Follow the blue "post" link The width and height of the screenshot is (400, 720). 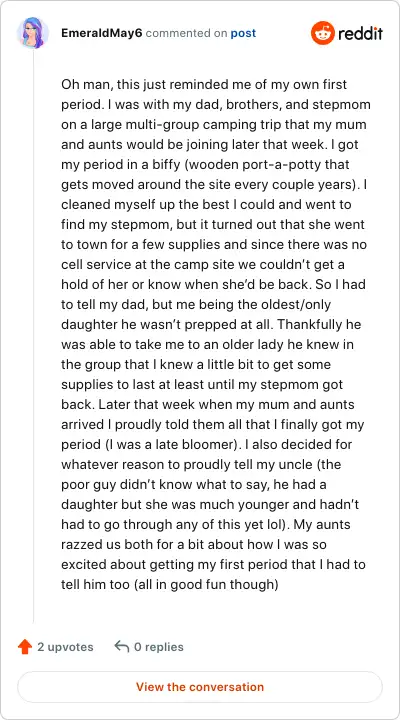coord(243,34)
